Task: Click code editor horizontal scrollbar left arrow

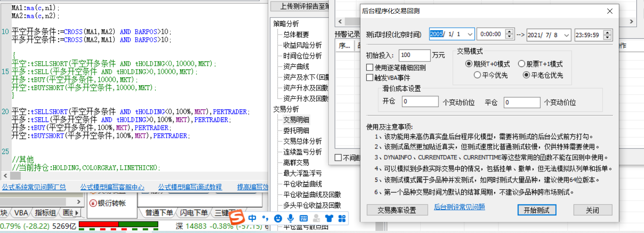Action: point(5,176)
